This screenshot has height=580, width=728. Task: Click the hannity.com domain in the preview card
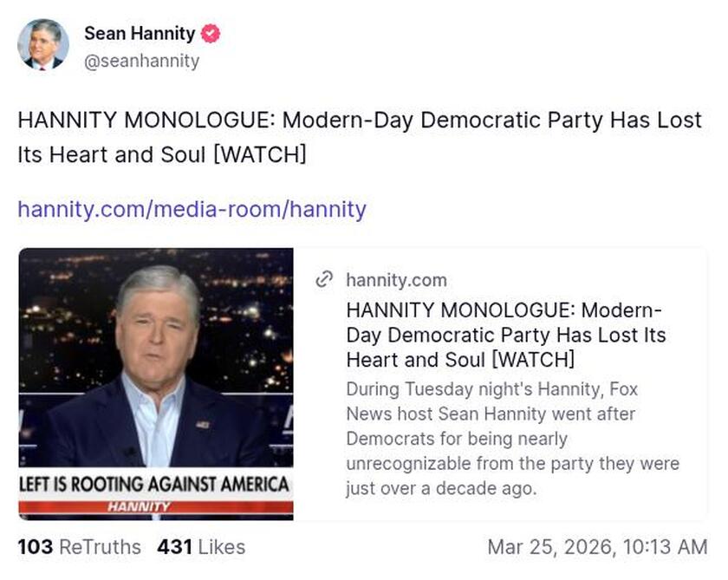[396, 279]
